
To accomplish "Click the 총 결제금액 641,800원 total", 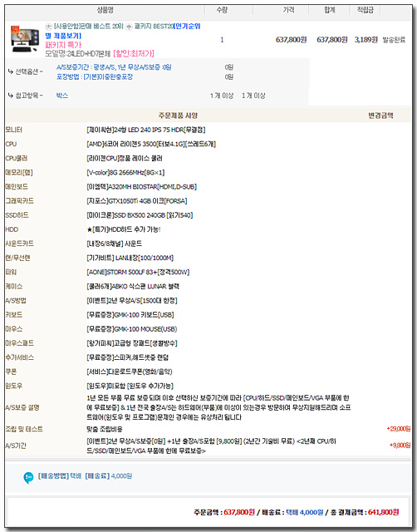I will pyautogui.click(x=365, y=512).
